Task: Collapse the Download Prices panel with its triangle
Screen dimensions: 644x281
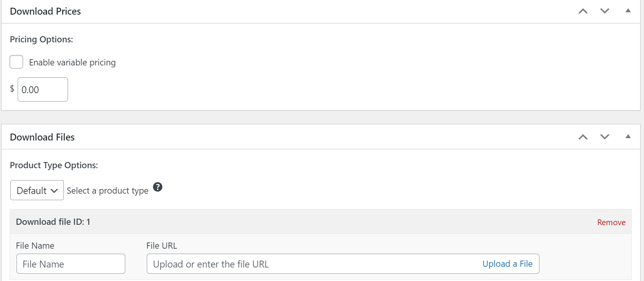Action: [x=628, y=11]
